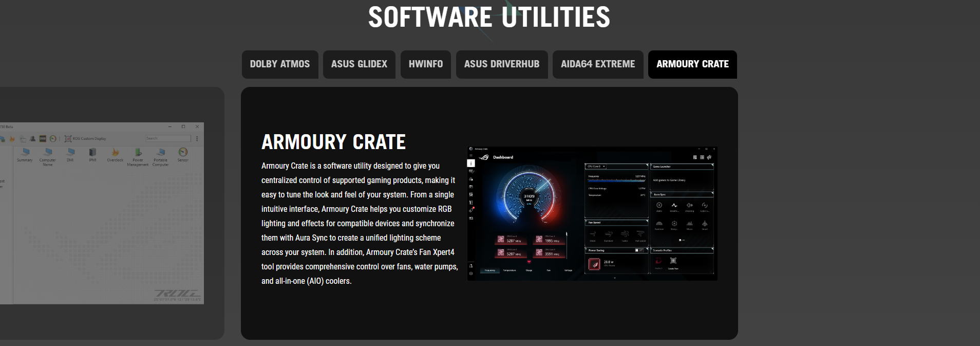Click the megaphone announcements icon on the Dashboard
The width and height of the screenshot is (980, 346).
[x=709, y=157]
